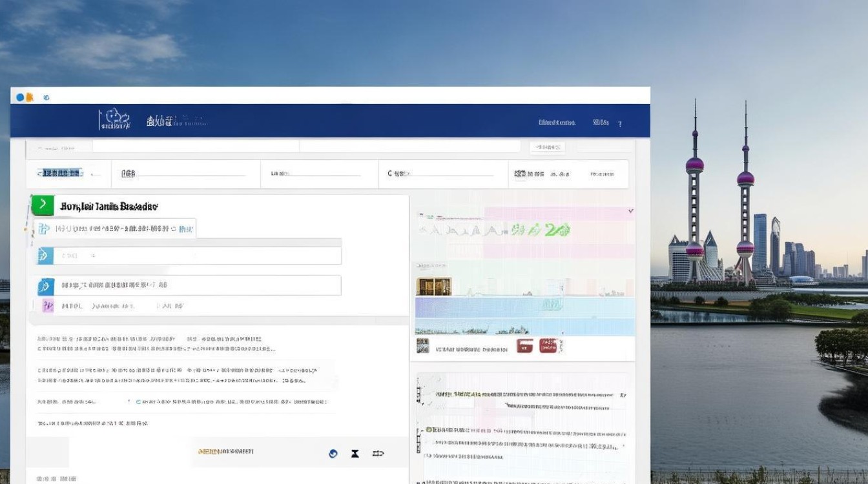Click the small gray button below the blue header

click(547, 147)
